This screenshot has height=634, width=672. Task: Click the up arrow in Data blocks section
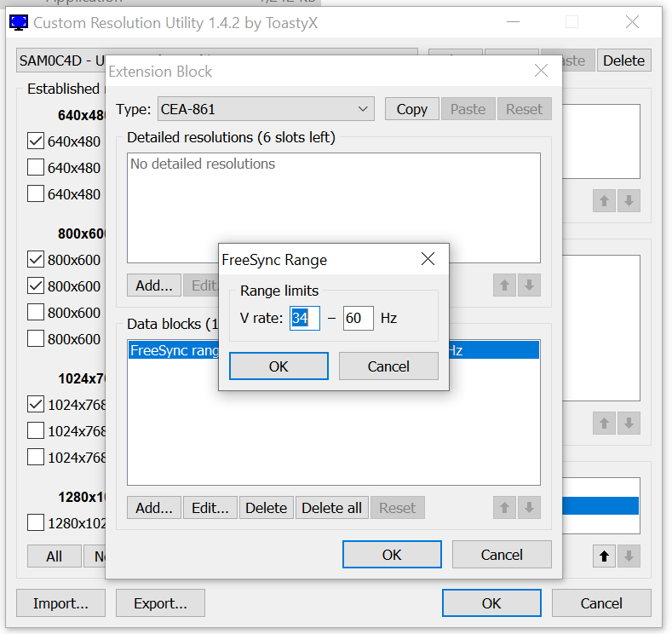[x=504, y=508]
